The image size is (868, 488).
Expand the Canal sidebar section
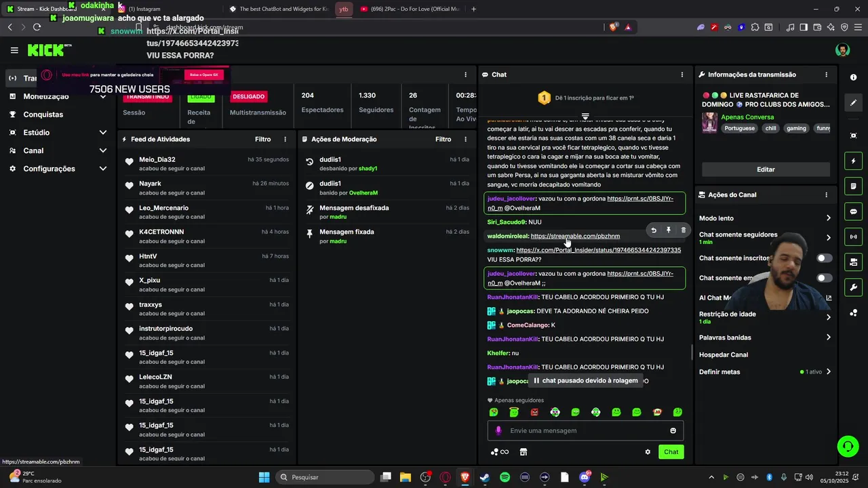(x=102, y=150)
